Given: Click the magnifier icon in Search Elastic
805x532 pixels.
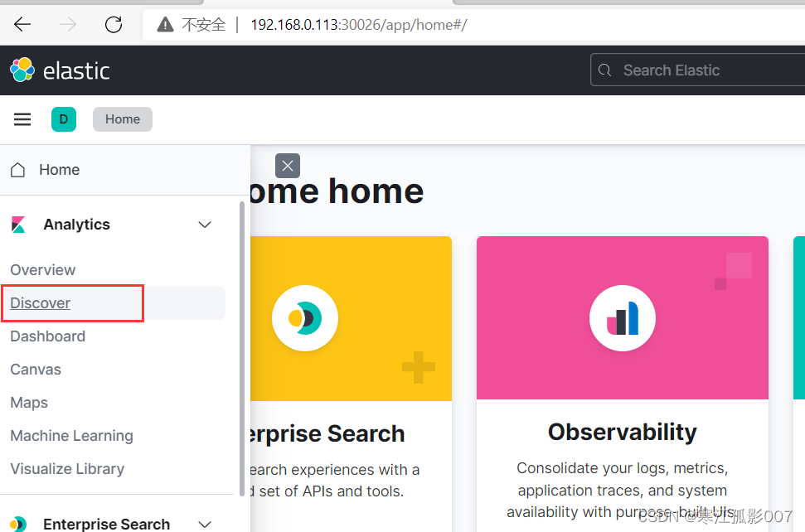Looking at the screenshot, I should [604, 70].
